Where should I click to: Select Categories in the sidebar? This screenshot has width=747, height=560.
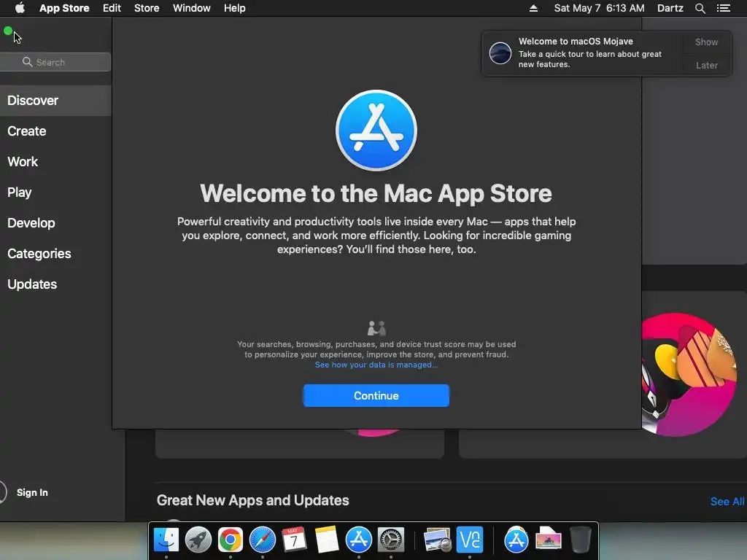point(55,253)
